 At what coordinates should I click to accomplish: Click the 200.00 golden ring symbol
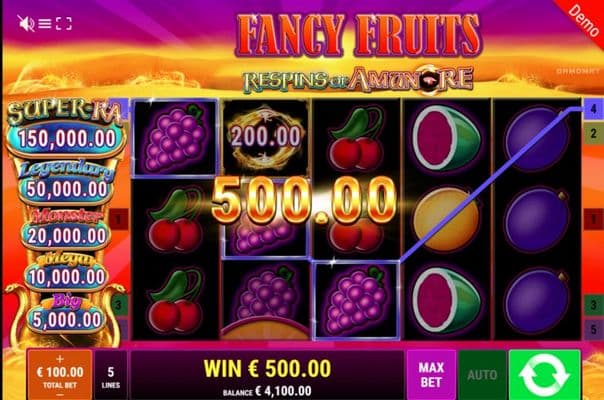pos(265,137)
